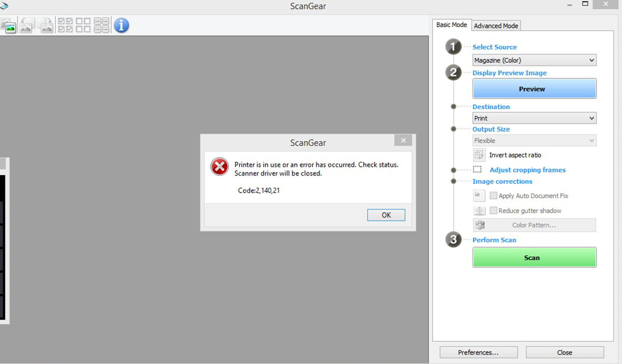Click the Auto Document Fix icon
Viewport: 622px width, 364px height.
(479, 196)
